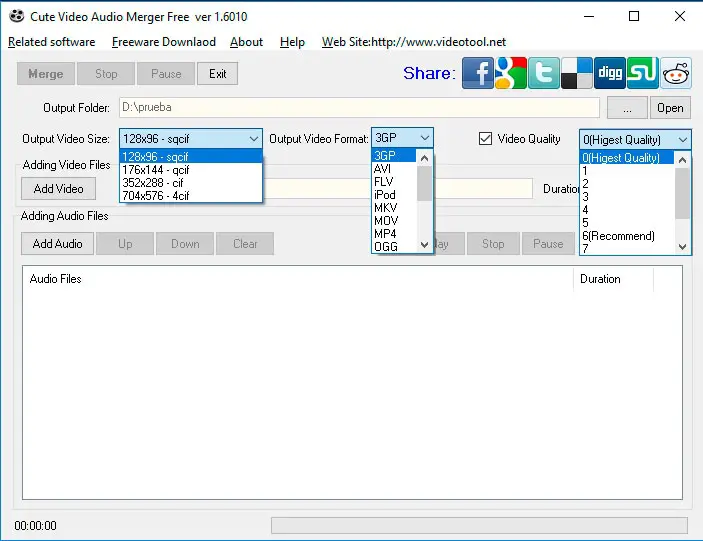Share via the StumbleUpon icon
The height and width of the screenshot is (541, 703).
tap(643, 73)
